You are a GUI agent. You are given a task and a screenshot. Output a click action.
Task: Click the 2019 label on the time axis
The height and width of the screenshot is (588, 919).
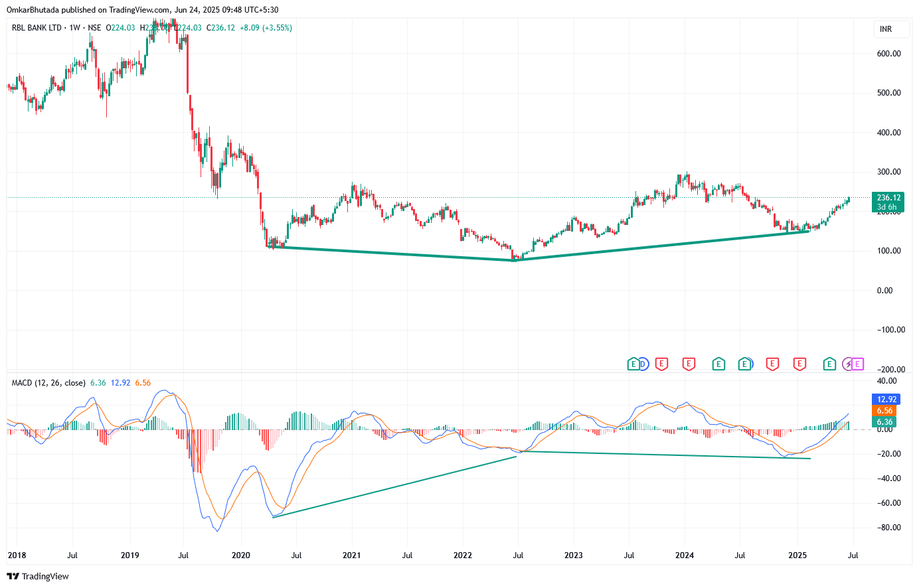click(x=129, y=555)
